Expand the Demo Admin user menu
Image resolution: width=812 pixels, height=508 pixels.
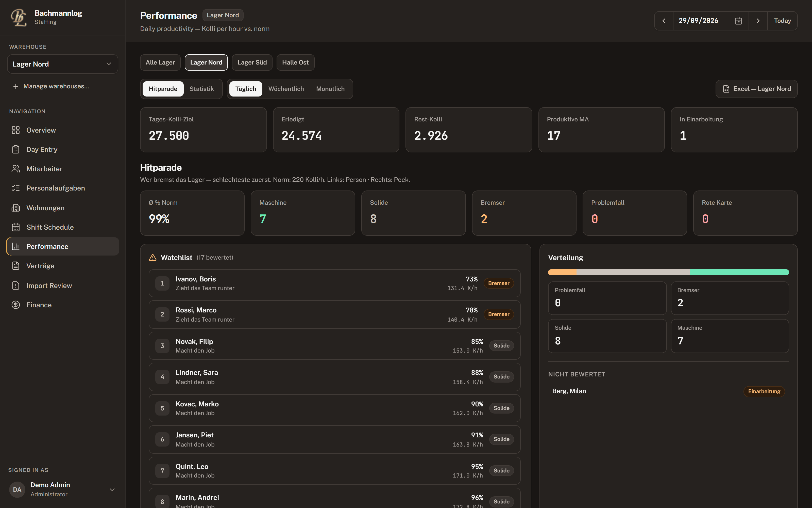click(x=62, y=489)
